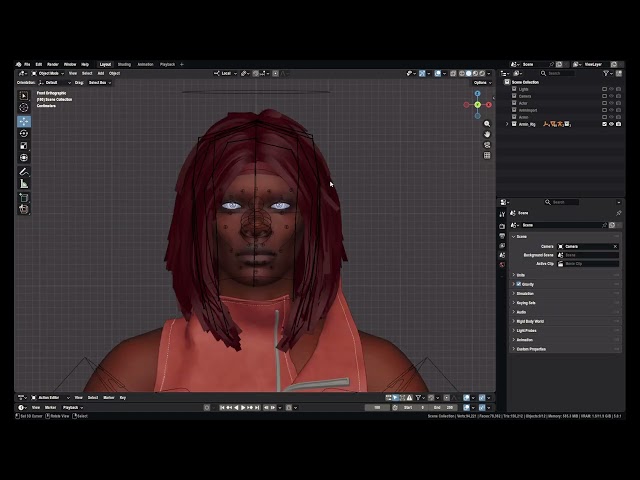Open the World properties tab
Screen dimensions: 640x480
click(x=502, y=265)
